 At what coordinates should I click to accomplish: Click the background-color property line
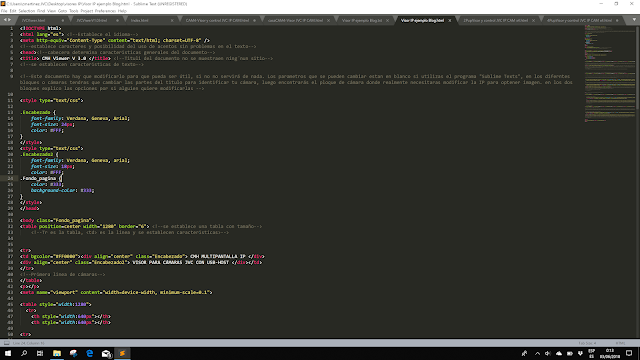click(62, 190)
